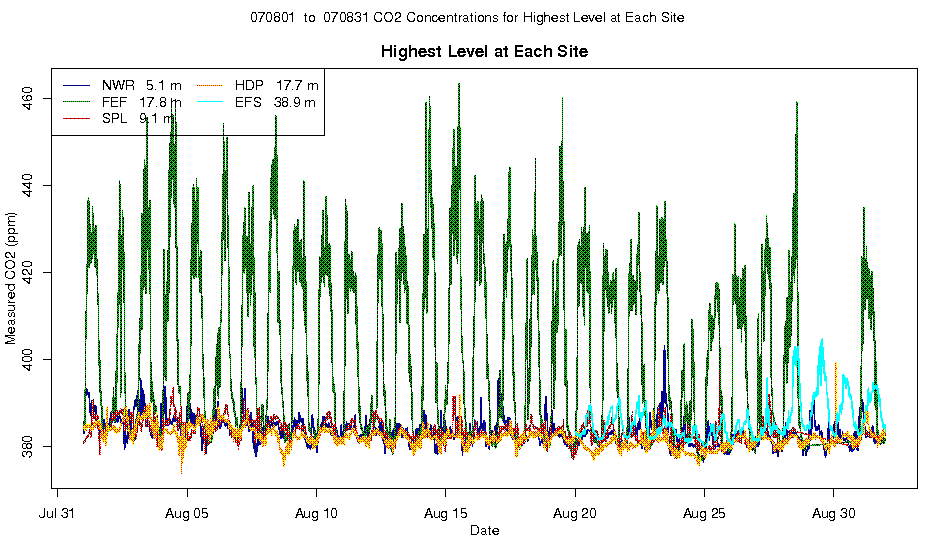Viewport: 936px width, 540px height.
Task: Click the cyan EFS legend line swatch
Action: click(209, 102)
